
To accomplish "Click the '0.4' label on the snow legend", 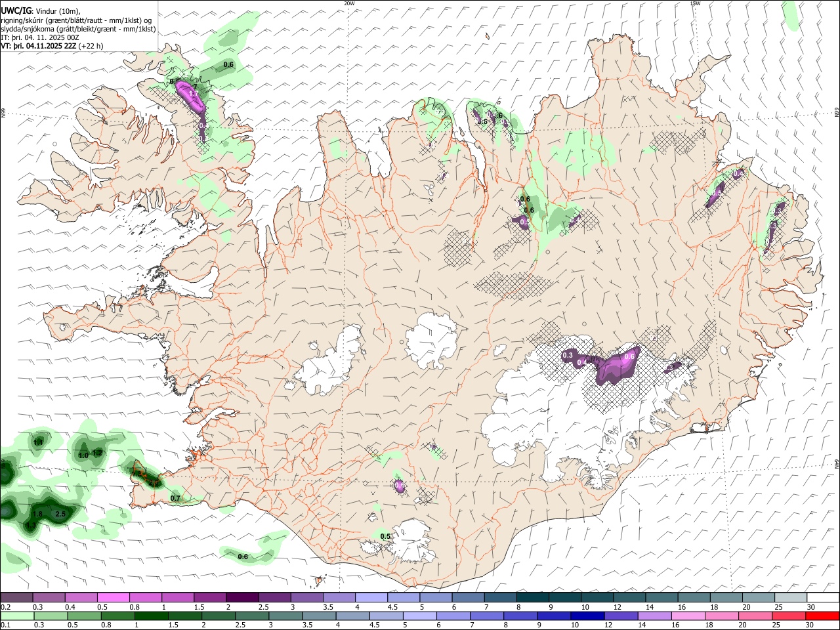I will [70, 607].
